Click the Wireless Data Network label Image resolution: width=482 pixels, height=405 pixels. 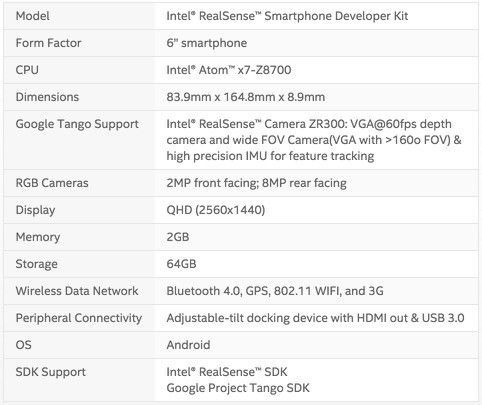(77, 291)
